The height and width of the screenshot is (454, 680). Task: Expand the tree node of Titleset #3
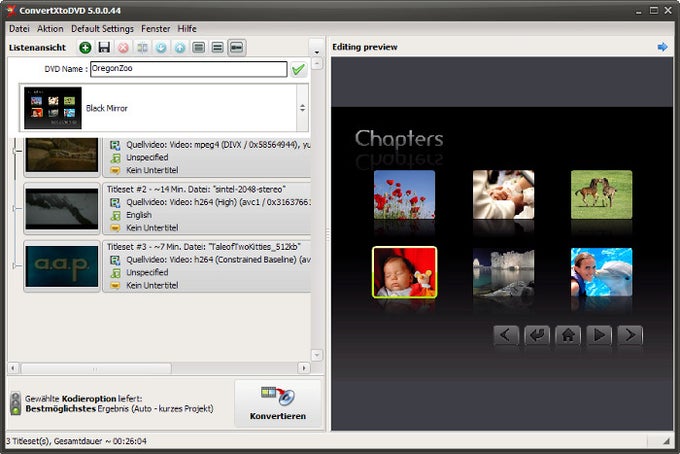click(14, 265)
